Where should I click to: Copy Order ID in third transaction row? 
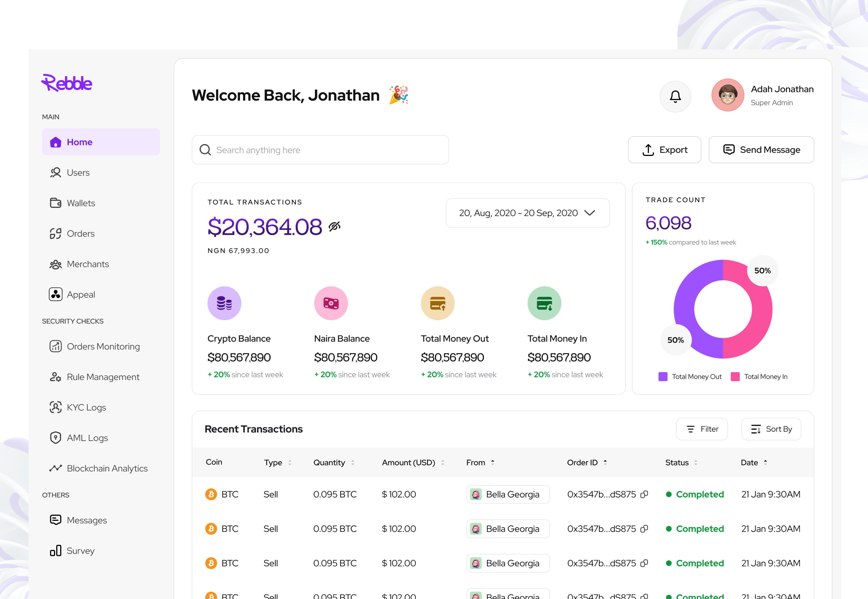click(x=644, y=563)
